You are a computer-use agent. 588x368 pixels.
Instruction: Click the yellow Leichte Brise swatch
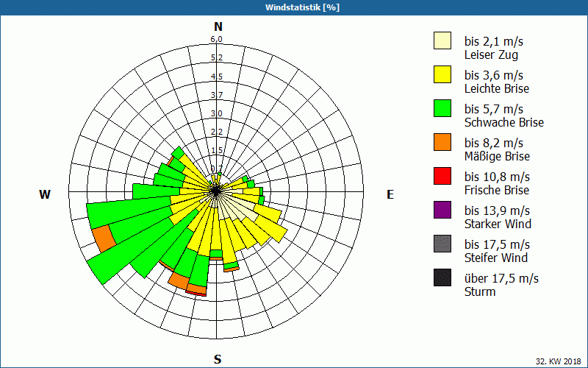(442, 74)
